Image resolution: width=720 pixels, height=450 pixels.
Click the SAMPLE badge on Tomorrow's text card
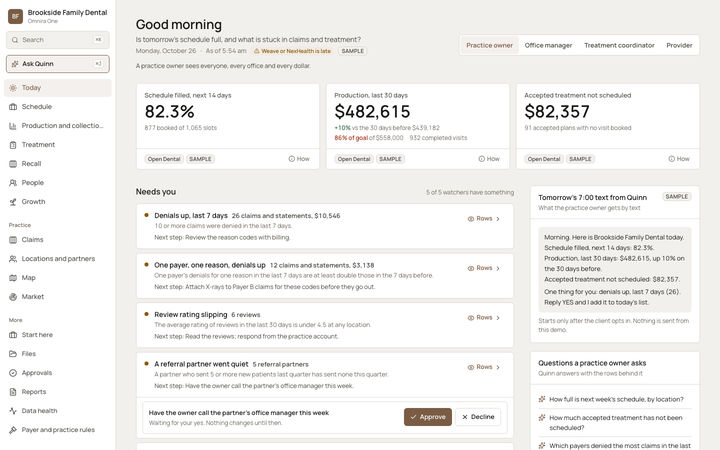(x=677, y=197)
